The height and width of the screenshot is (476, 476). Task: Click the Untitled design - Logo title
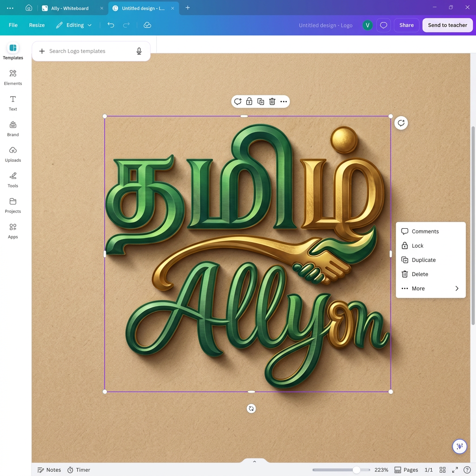325,25
